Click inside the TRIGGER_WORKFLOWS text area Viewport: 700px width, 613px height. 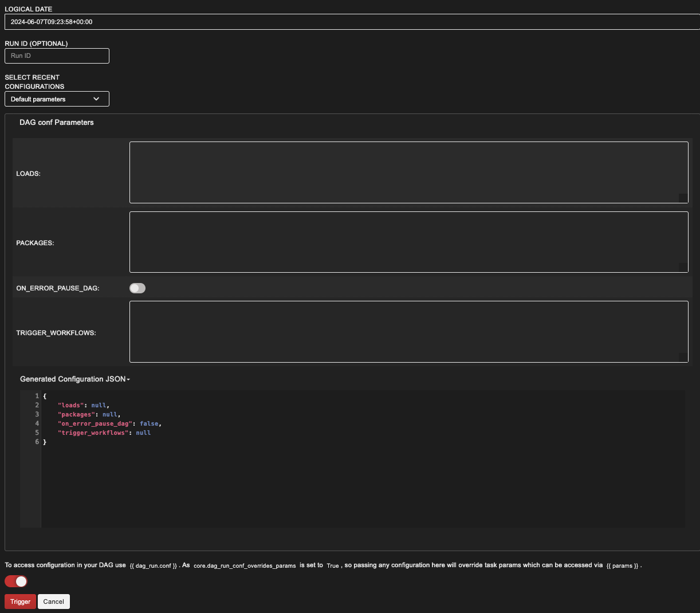408,331
